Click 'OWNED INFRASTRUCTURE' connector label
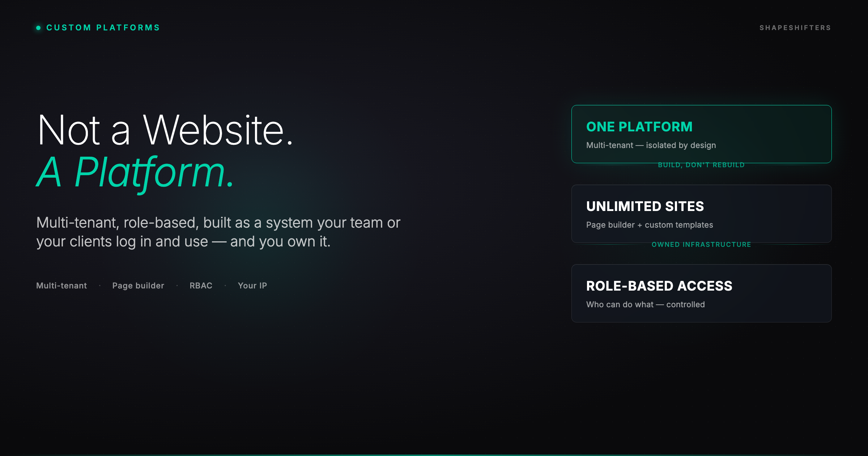The width and height of the screenshot is (868, 456). click(701, 245)
